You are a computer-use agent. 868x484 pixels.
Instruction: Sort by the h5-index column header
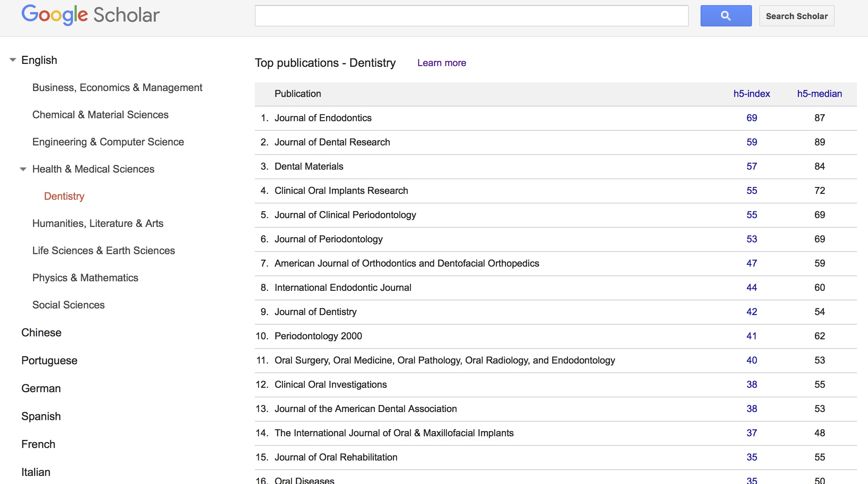point(751,94)
